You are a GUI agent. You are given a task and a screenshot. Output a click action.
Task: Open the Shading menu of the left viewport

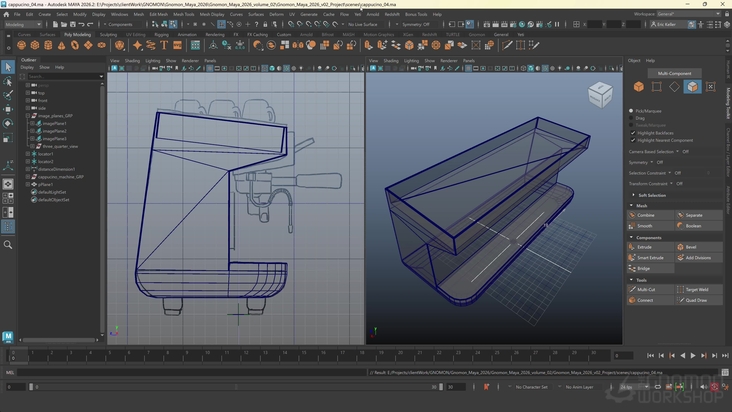tap(132, 61)
